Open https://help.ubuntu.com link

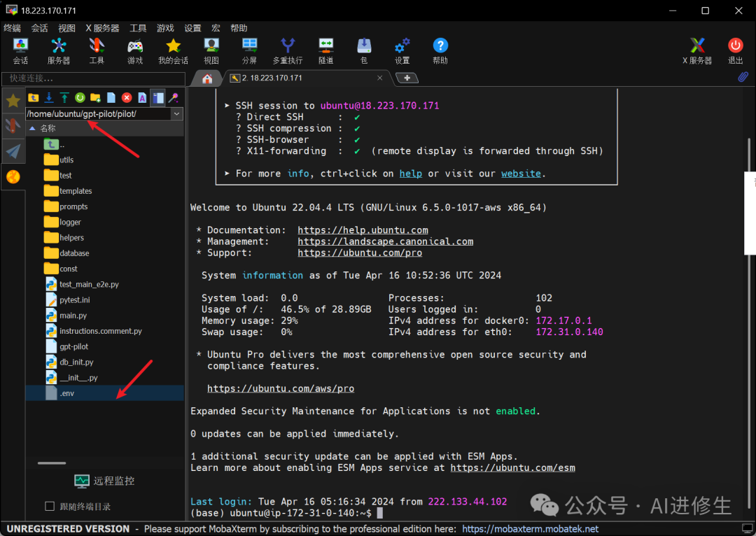[x=363, y=230]
